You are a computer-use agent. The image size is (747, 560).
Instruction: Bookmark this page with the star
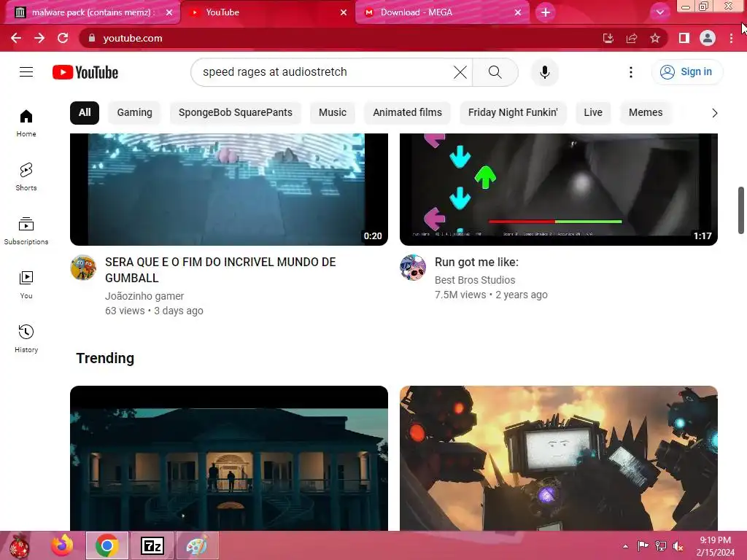[x=655, y=38]
